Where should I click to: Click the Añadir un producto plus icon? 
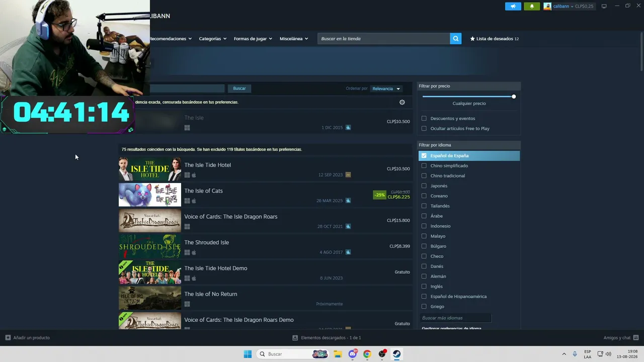pos(8,338)
